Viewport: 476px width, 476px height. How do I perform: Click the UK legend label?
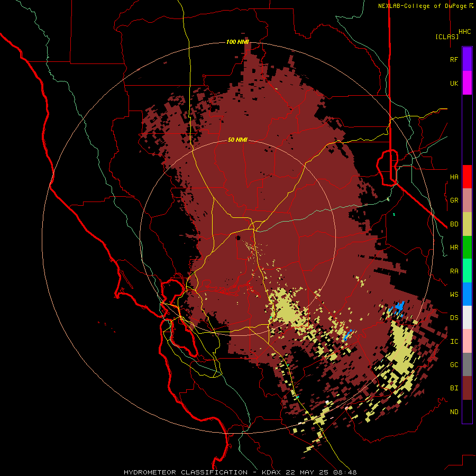tap(454, 83)
